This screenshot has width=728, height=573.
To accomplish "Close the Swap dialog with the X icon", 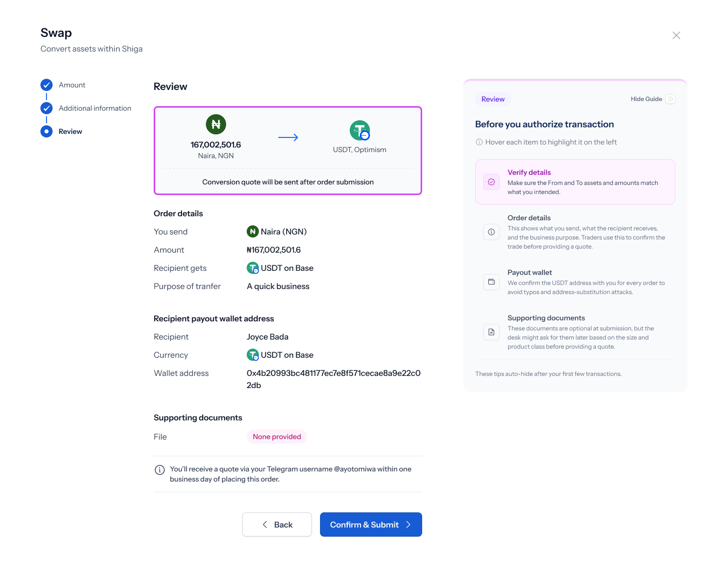I will pos(676,35).
